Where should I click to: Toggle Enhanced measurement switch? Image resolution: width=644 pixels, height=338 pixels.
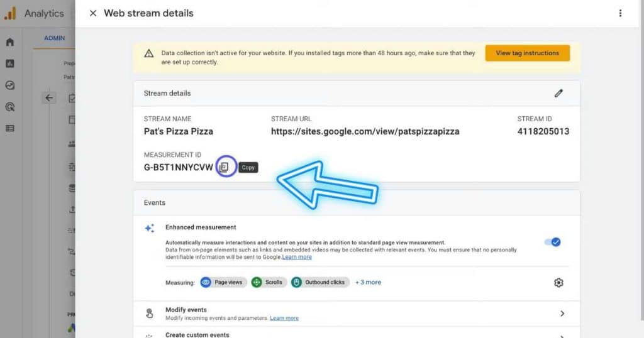click(552, 242)
